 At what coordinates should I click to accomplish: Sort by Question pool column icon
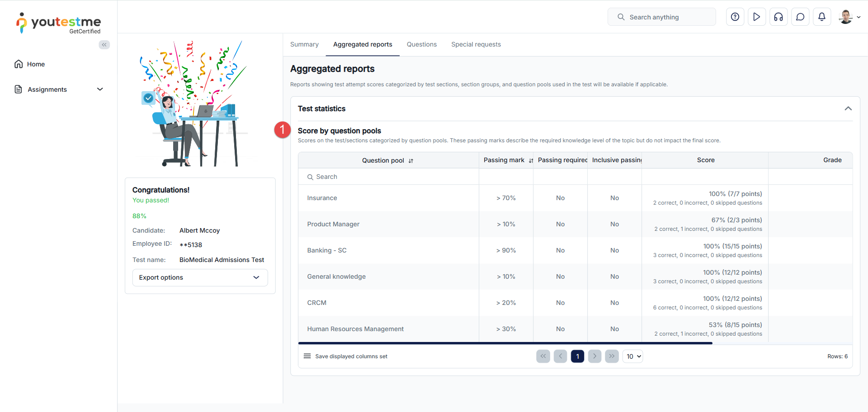pyautogui.click(x=411, y=161)
